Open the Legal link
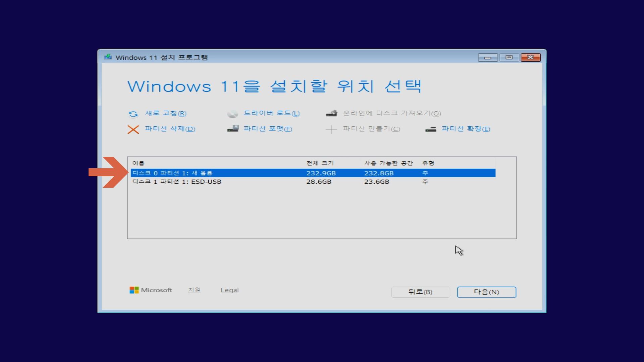 (229, 290)
